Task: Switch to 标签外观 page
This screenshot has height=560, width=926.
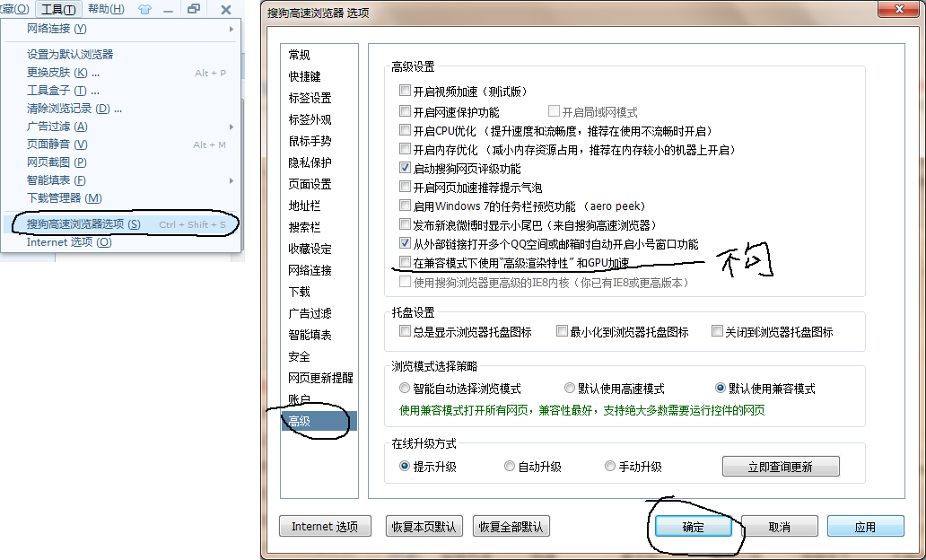Action: [319, 120]
